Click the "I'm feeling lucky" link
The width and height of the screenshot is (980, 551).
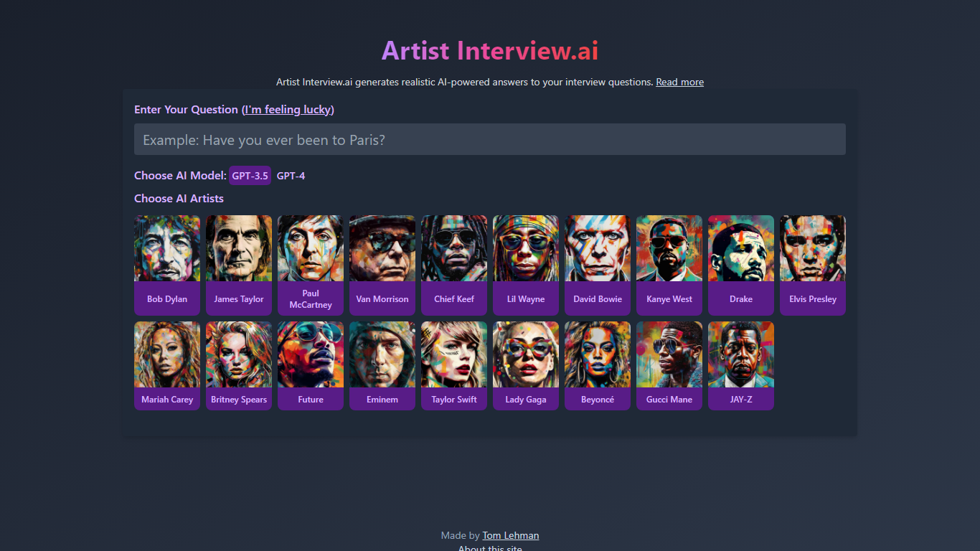pos(288,110)
